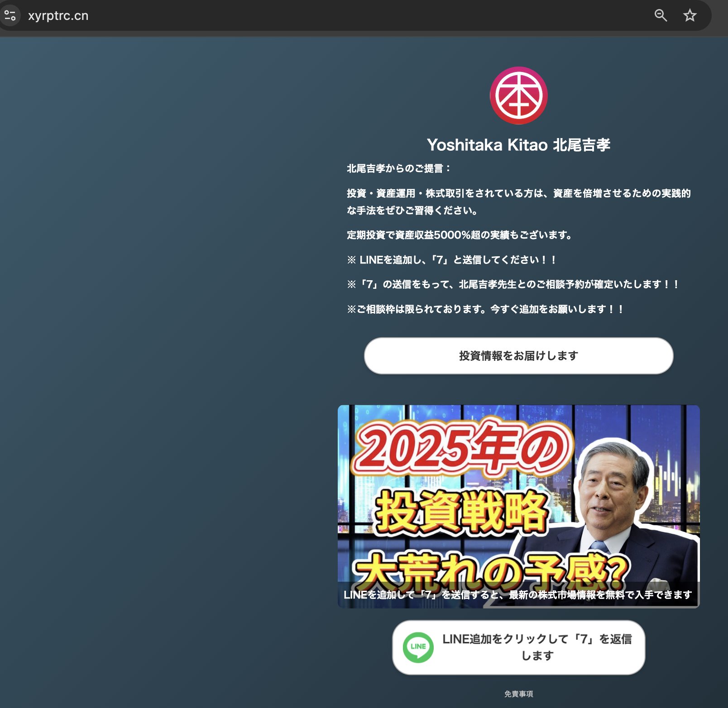Viewport: 728px width, 708px height.
Task: Click the line about ご相談予約が確定いたします
Action: pos(513,284)
